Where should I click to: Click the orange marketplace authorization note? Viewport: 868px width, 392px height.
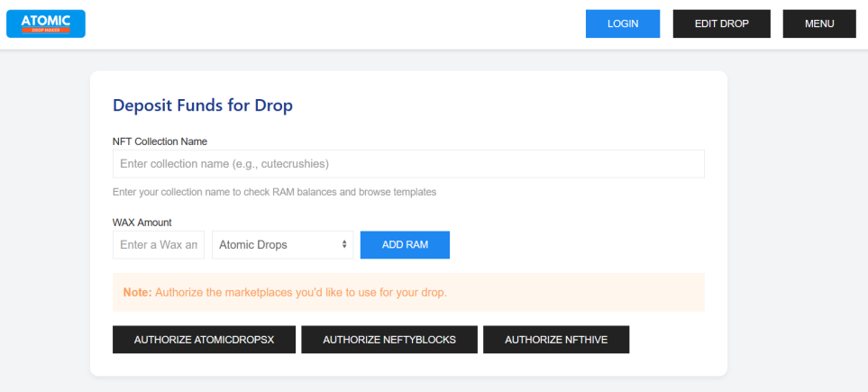point(408,292)
